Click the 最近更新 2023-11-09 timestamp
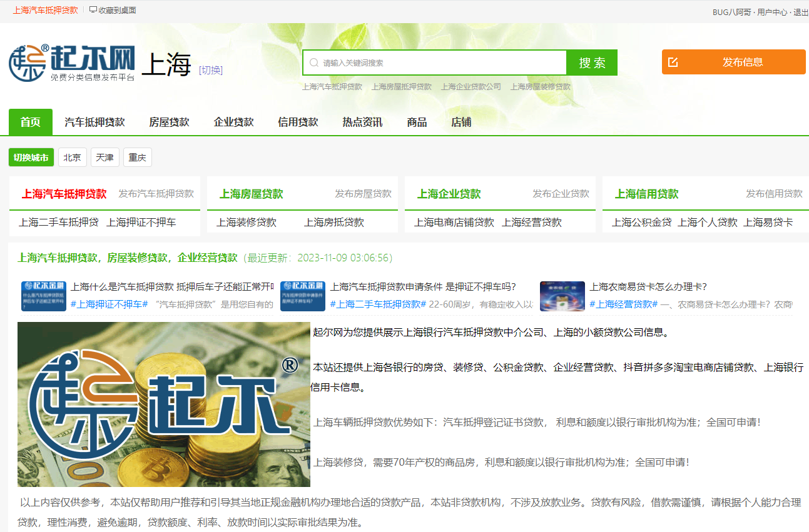809x532 pixels. click(317, 258)
